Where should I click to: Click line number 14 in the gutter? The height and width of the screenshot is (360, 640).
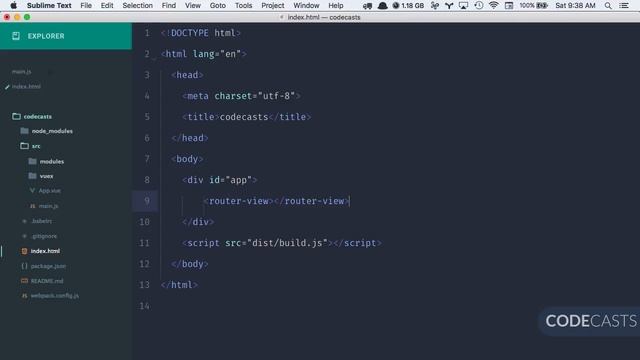(x=144, y=306)
